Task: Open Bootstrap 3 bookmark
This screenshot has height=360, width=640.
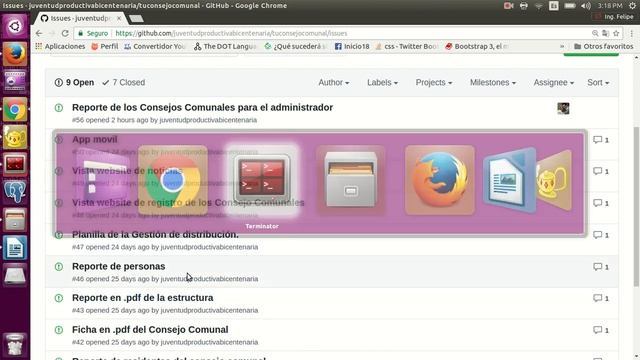Action: (x=476, y=47)
